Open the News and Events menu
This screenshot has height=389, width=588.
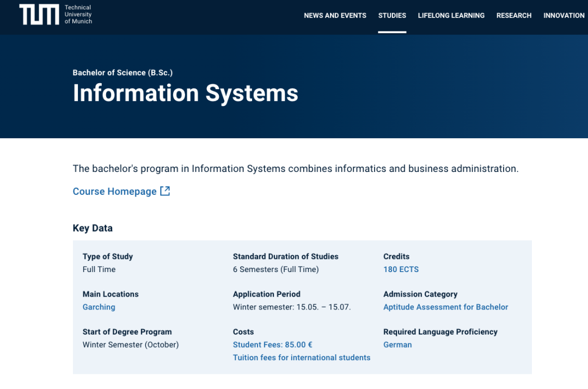[x=335, y=15]
